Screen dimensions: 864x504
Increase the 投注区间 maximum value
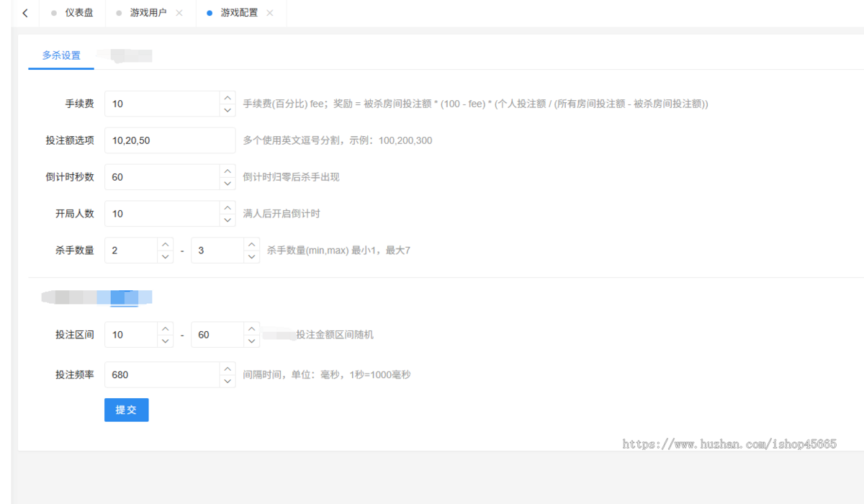[252, 328]
